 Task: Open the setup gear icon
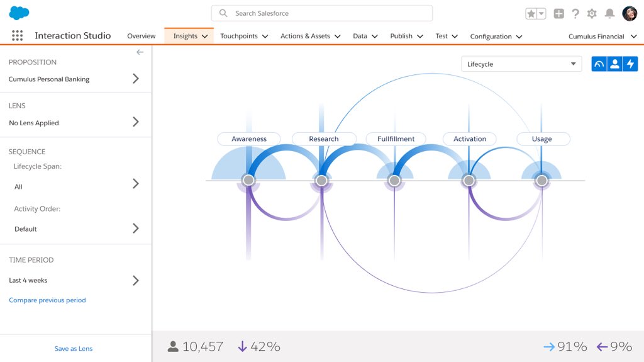pos(592,14)
